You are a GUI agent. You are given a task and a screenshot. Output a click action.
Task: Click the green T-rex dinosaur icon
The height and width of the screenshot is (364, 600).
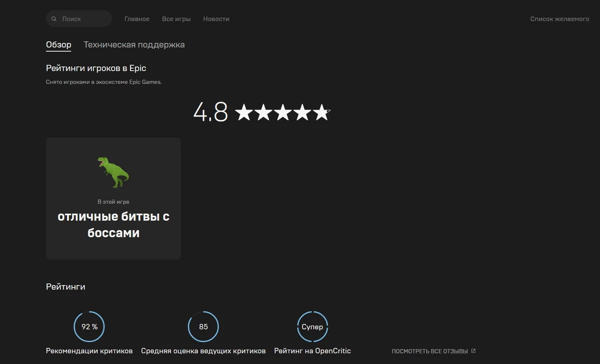tap(113, 172)
